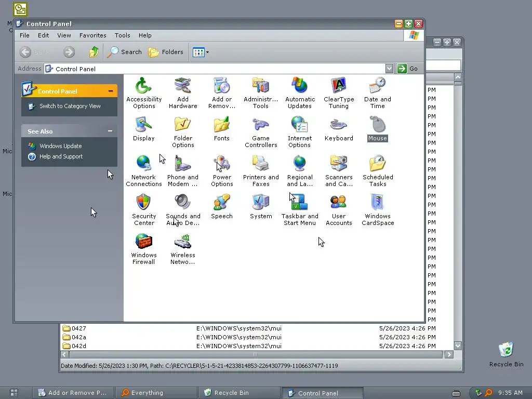
Task: Toggle the Folders pane button
Action: click(166, 52)
